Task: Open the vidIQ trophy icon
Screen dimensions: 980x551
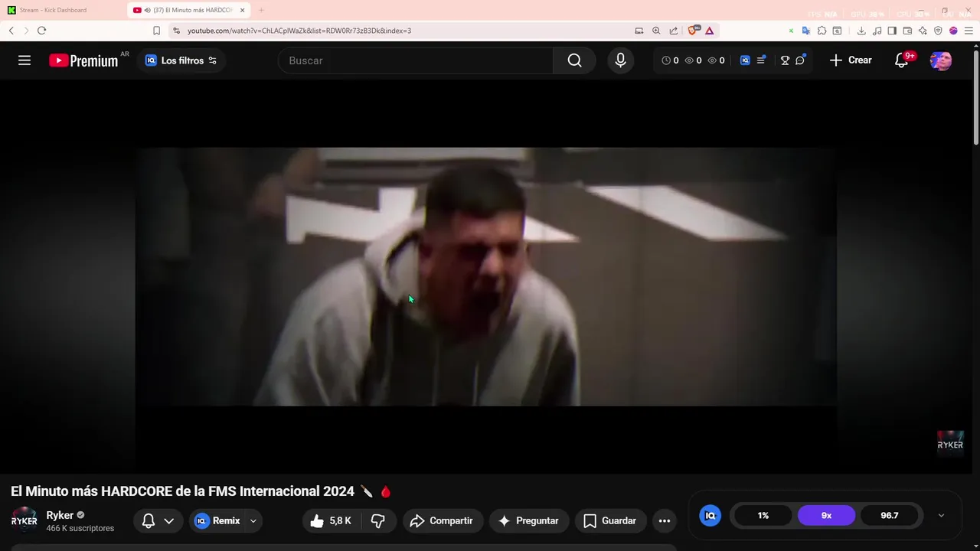Action: click(x=785, y=60)
